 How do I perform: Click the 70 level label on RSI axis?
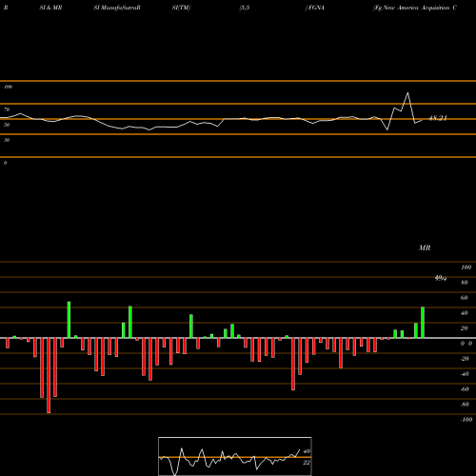[x=7, y=109]
